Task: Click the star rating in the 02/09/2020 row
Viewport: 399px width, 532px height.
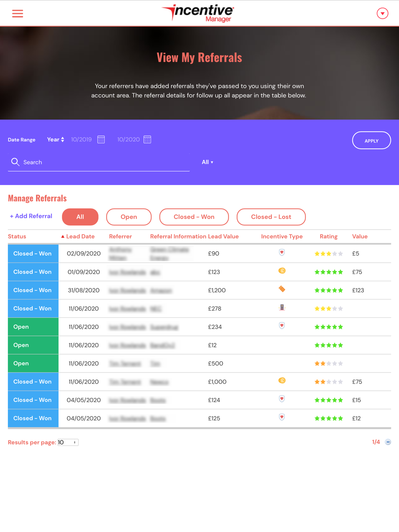Action: tap(329, 254)
